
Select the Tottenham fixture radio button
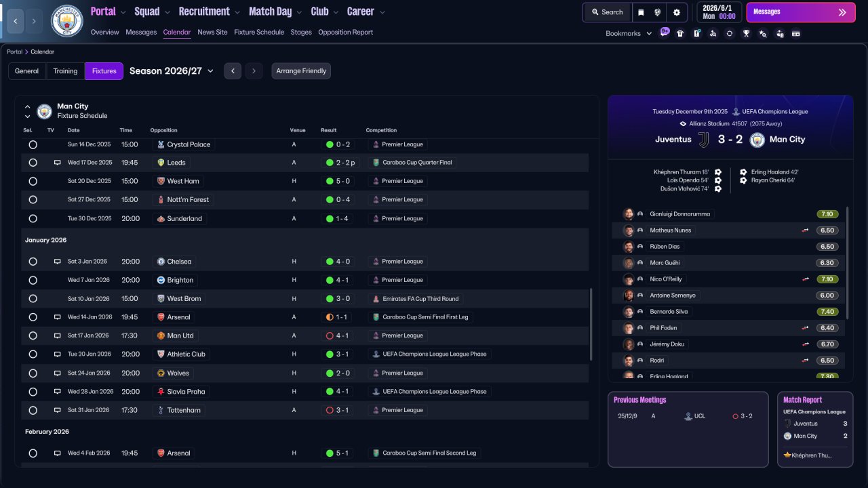[x=33, y=410]
